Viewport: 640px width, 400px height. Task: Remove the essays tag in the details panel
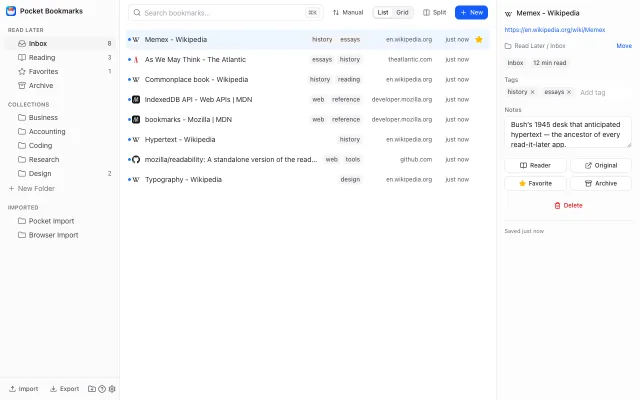pyautogui.click(x=569, y=92)
